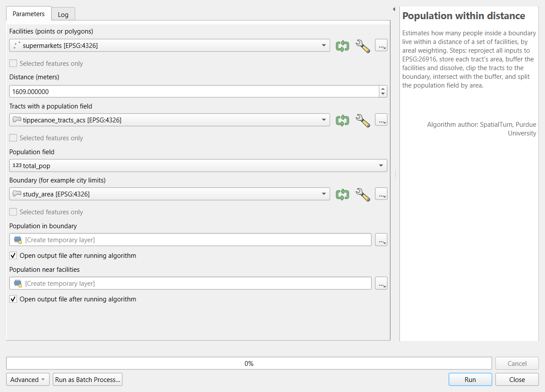Click iterate-over-layer icon for Tracts input
The height and width of the screenshot is (392, 545).
click(342, 120)
